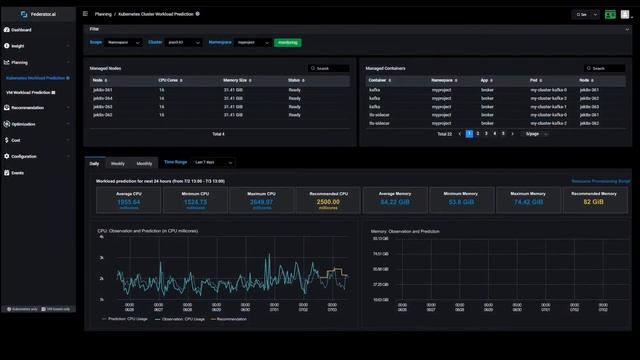Go to page 3 of containers
The height and width of the screenshot is (360, 640).
coord(486,134)
